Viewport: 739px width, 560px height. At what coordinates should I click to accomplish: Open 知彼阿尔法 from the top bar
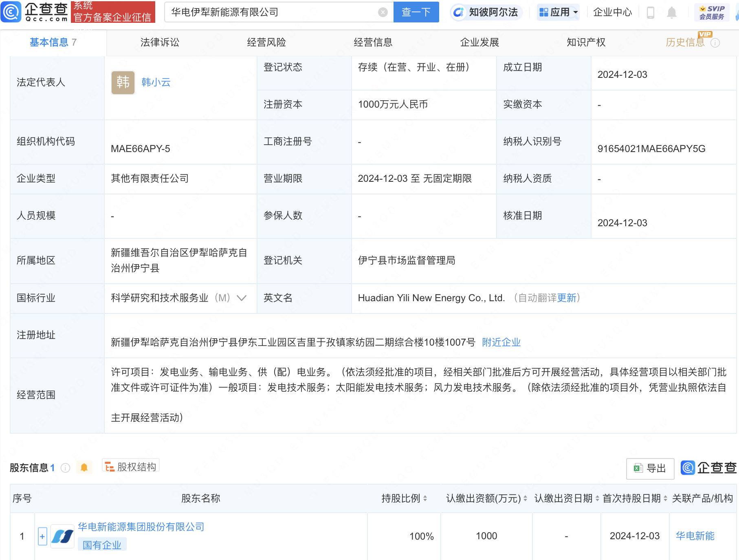click(x=486, y=12)
